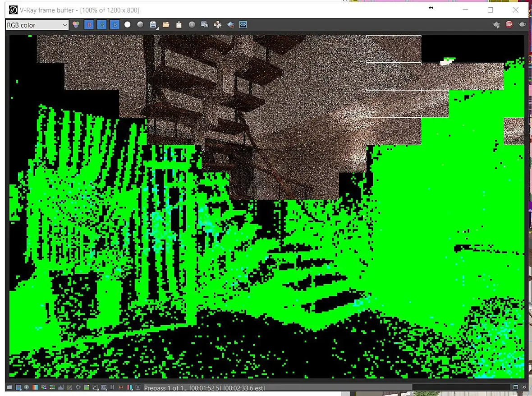Clear the frame buffer image icon
Image resolution: width=532 pixels, height=396 pixels.
[x=192, y=24]
